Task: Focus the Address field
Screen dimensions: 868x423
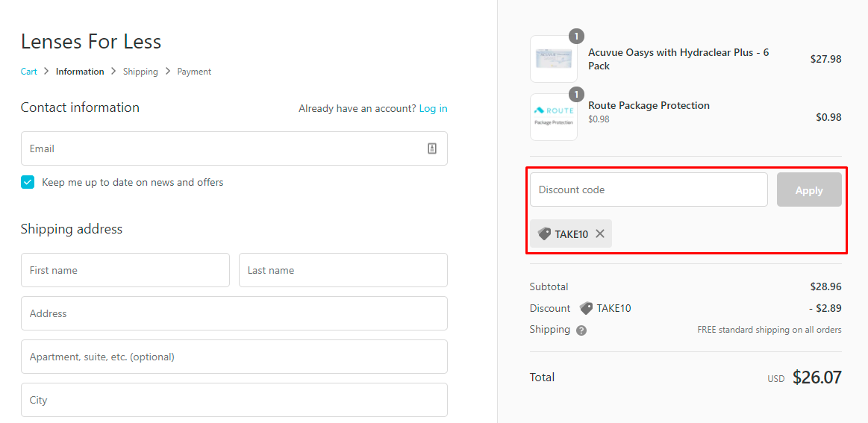Action: tap(234, 313)
